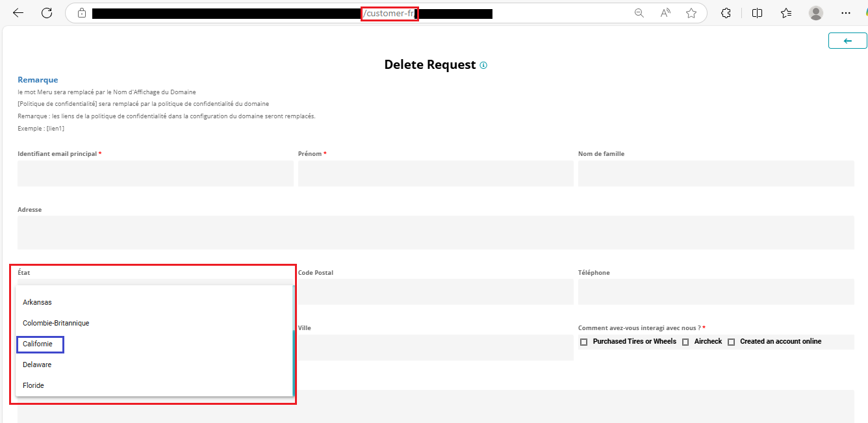Viewport: 868px width, 423px height.
Task: Click the 'Exemple : [lien1]' note
Action: pyautogui.click(x=41, y=129)
